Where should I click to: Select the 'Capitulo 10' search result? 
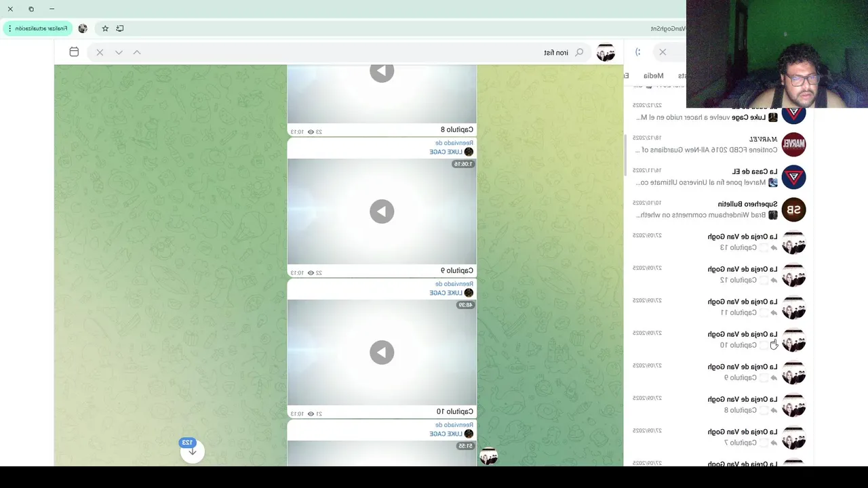tap(719, 340)
